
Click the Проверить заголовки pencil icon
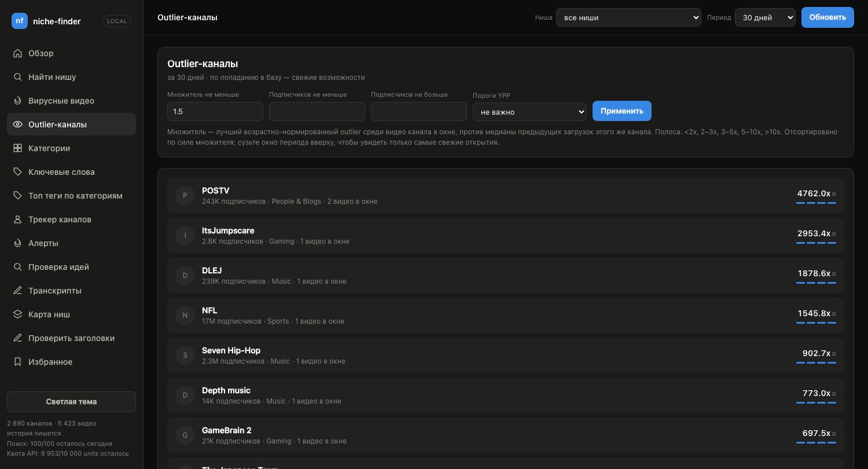pos(17,338)
